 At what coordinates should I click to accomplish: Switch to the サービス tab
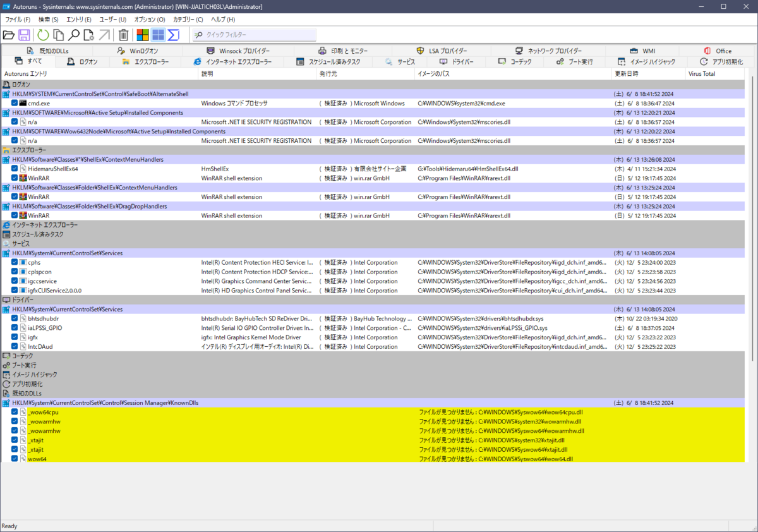coord(400,62)
